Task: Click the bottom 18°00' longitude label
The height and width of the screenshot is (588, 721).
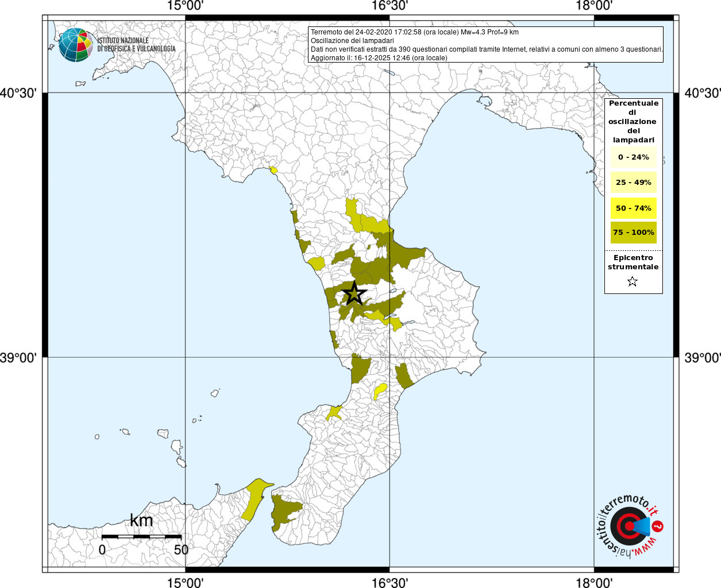Action: coord(594,582)
